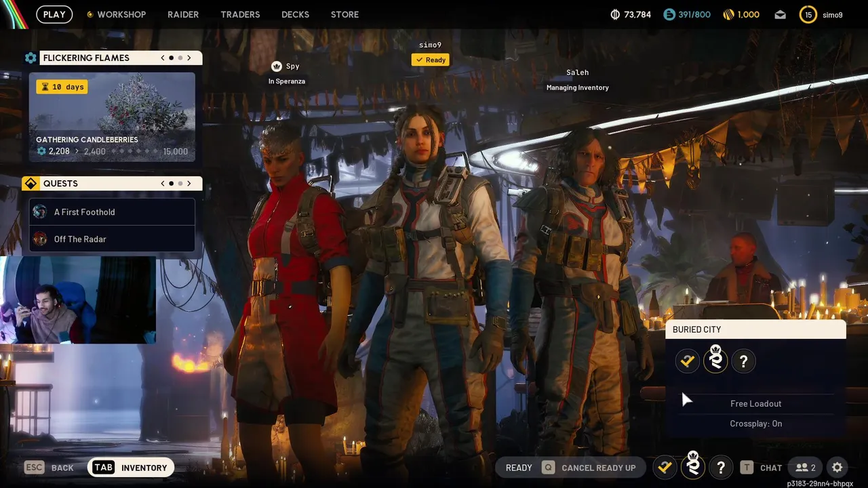Image resolution: width=868 pixels, height=488 pixels.
Task: Click the snake emblem icon in Buried City panel
Action: coord(715,360)
